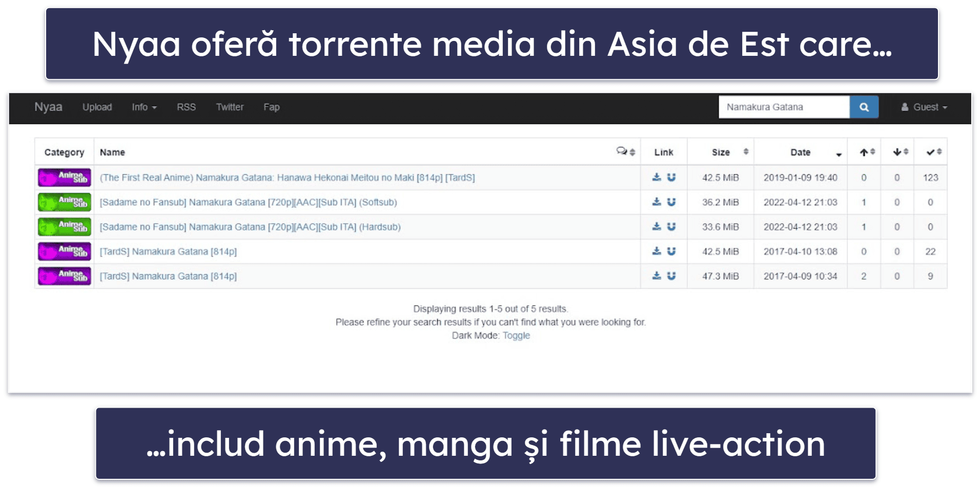Image resolution: width=980 pixels, height=487 pixels.
Task: Sort results by comments count
Action: [x=626, y=152]
